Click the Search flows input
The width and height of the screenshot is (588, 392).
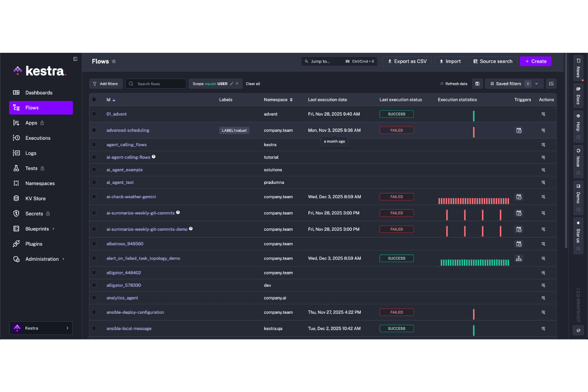(x=156, y=84)
